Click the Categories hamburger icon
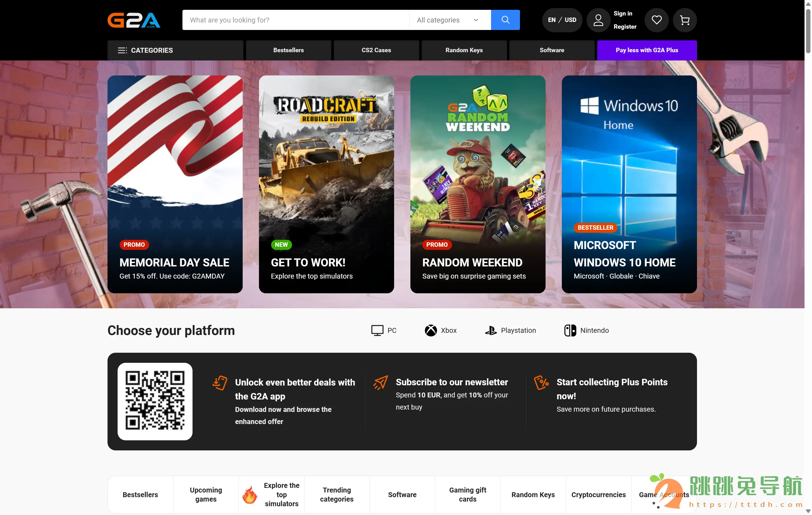812x515 pixels. coord(122,50)
